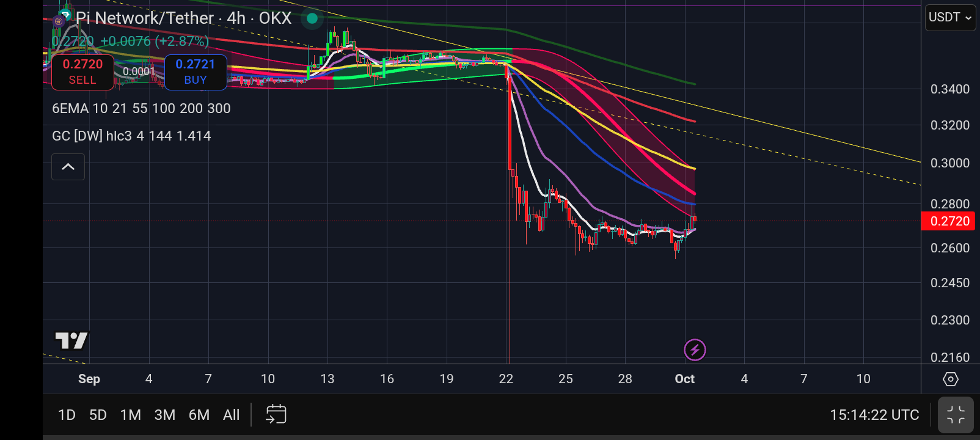The width and height of the screenshot is (980, 440).
Task: Select the 1D time range
Action: tap(67, 415)
